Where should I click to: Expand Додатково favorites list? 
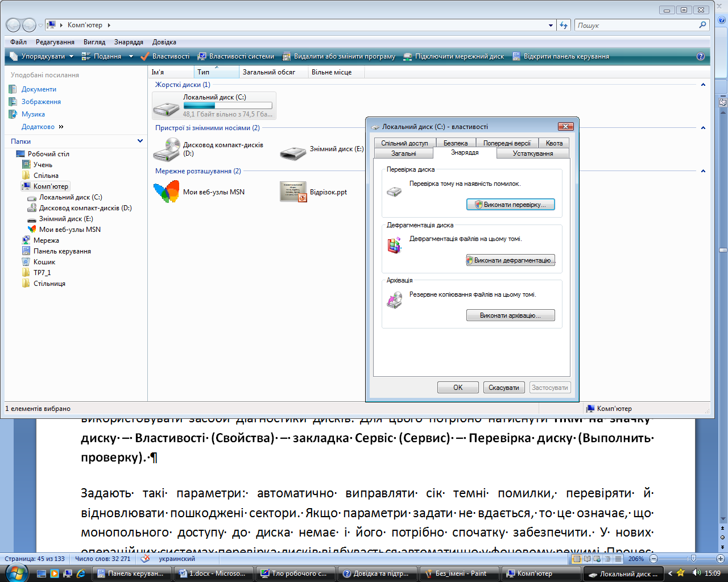pyautogui.click(x=43, y=127)
